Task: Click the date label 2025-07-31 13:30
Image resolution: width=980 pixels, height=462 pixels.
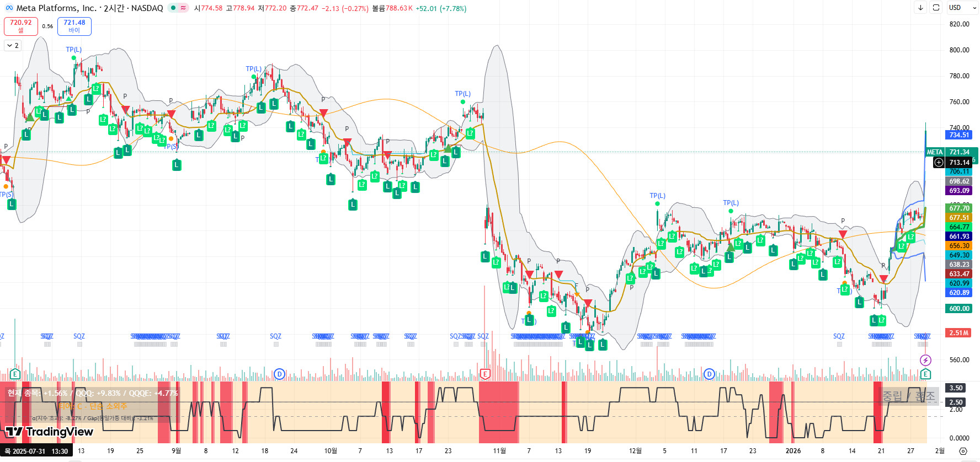Action: pos(36,451)
